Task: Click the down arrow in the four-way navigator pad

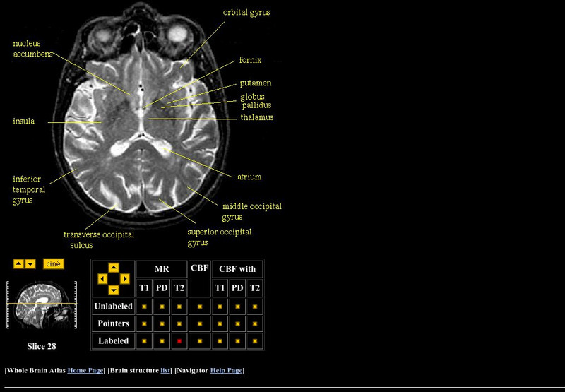Action: point(114,290)
